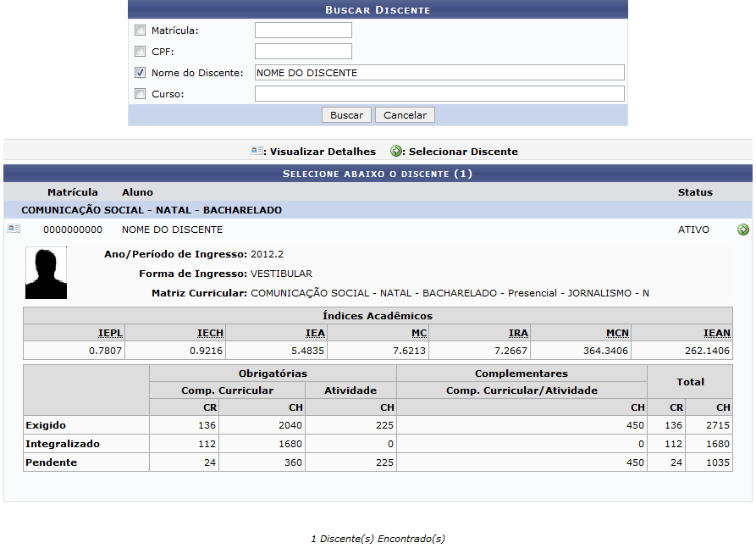Viewport: 756px width, 548px height.
Task: Click the MCN index abbreviation header
Action: pyautogui.click(x=617, y=334)
